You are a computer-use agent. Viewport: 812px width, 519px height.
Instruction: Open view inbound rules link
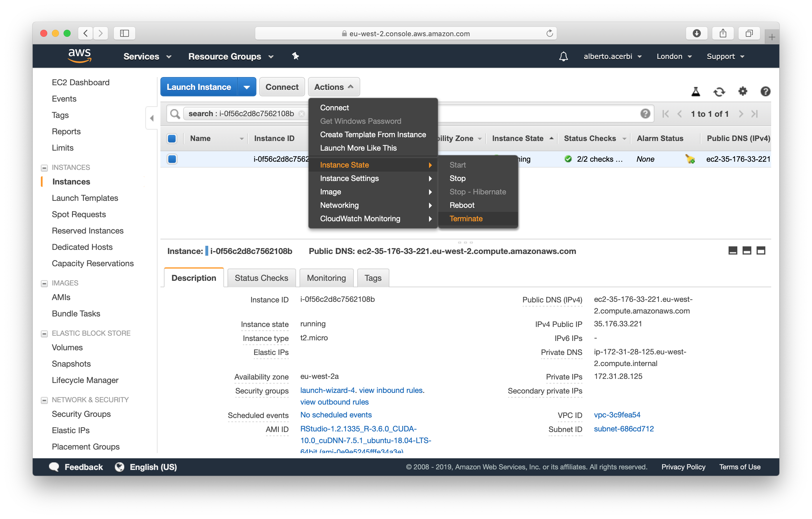coord(391,390)
